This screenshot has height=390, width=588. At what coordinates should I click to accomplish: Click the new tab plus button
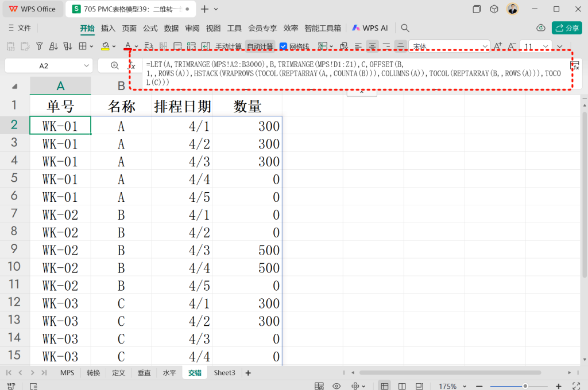tap(205, 9)
